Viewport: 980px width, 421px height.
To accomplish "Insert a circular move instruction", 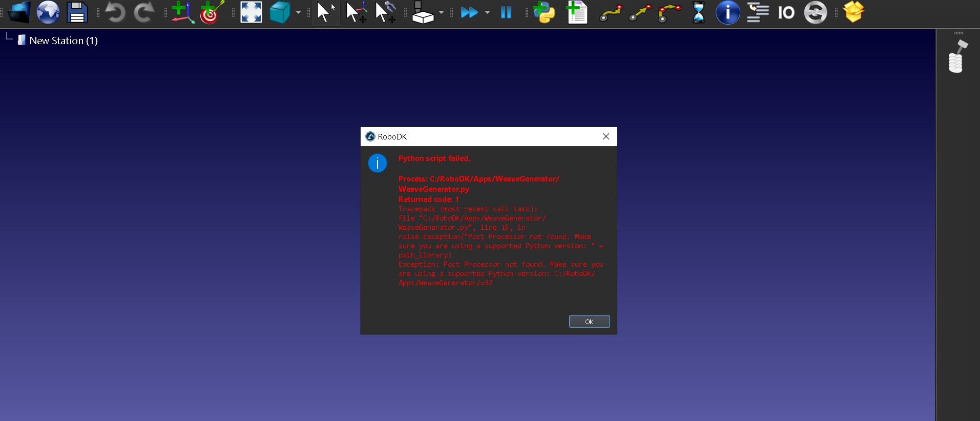I will (670, 13).
